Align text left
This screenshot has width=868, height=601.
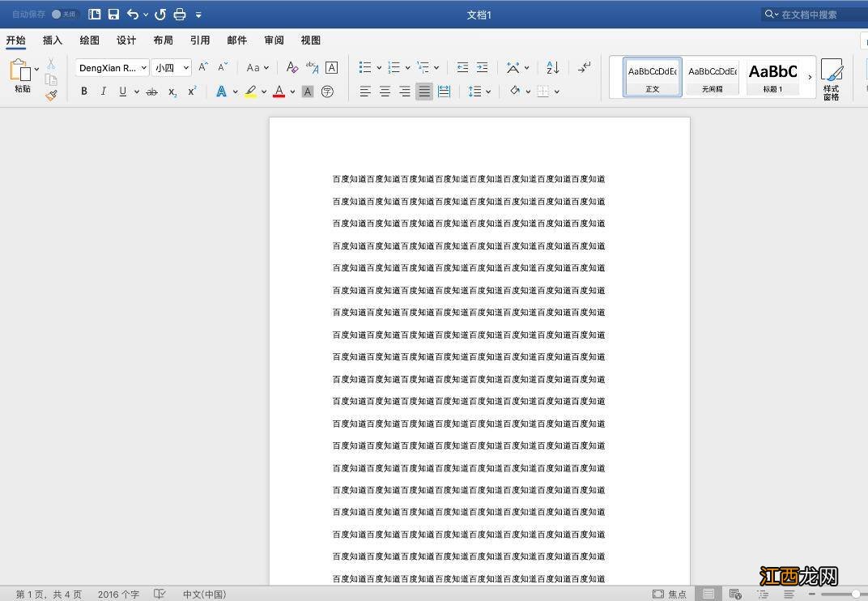pos(365,92)
